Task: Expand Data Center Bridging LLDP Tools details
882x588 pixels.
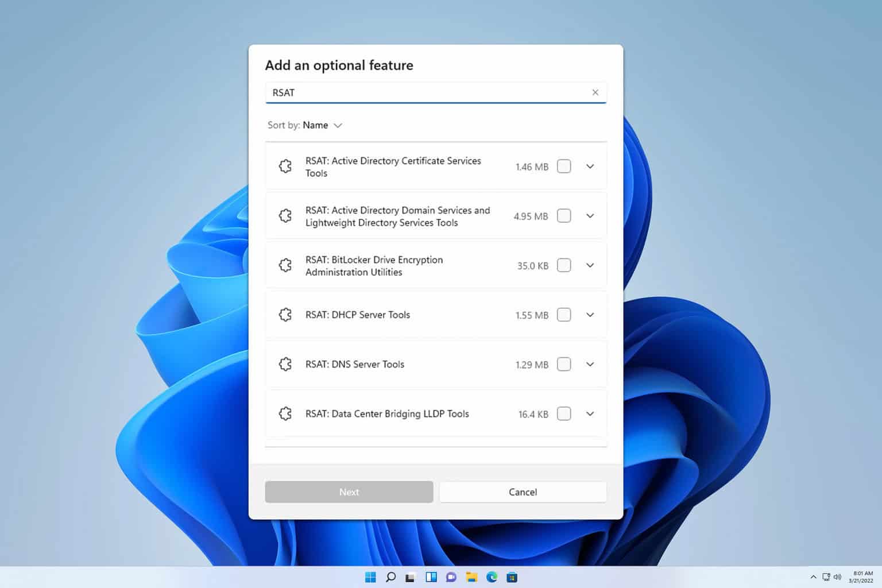Action: pyautogui.click(x=590, y=413)
